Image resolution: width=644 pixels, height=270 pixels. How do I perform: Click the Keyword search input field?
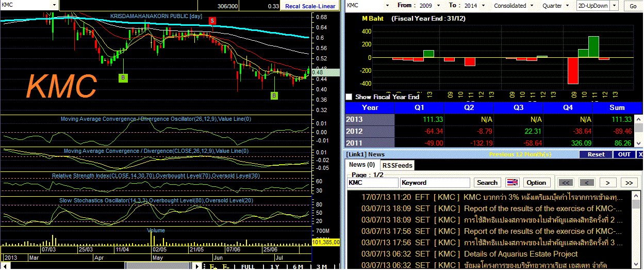(x=435, y=182)
